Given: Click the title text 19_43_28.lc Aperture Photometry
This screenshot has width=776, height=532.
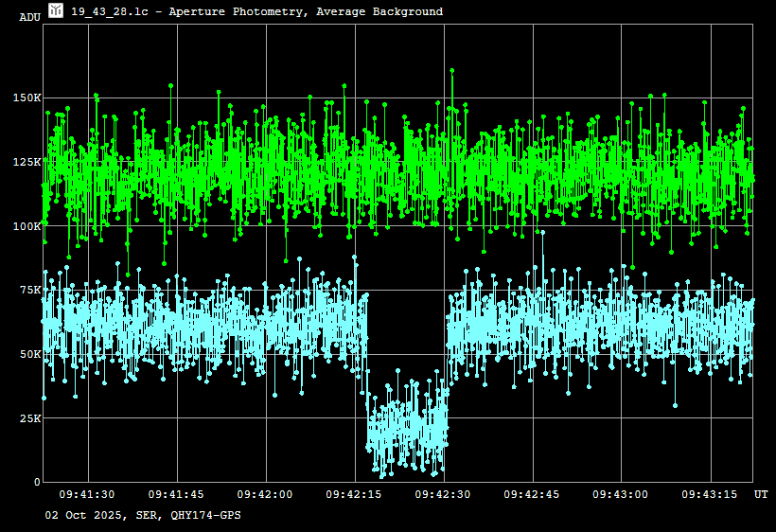Looking at the screenshot, I should pos(256,11).
